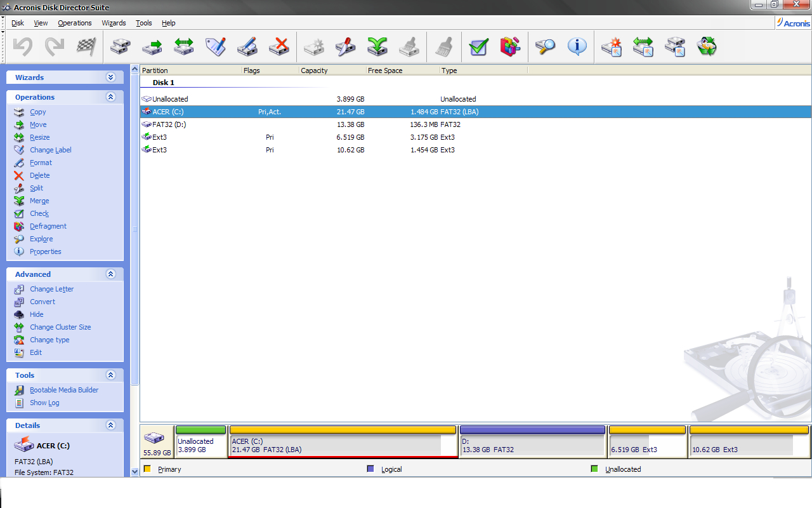
Task: Open the Help menu
Action: (x=169, y=23)
